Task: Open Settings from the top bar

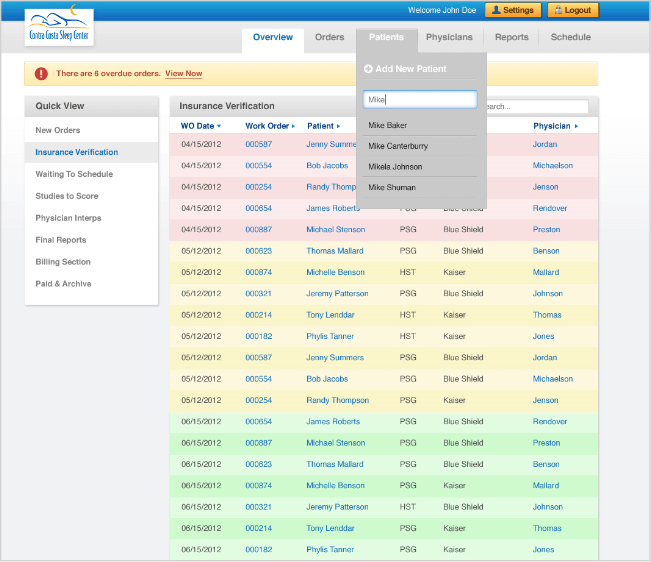Action: [x=513, y=10]
